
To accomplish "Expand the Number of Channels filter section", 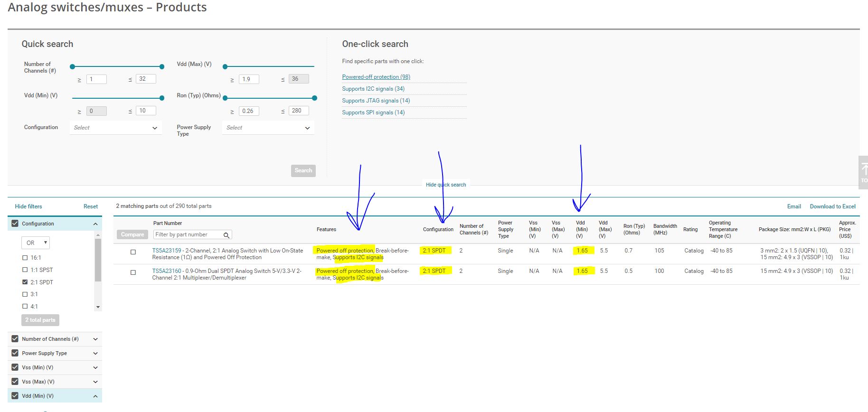I will [x=95, y=339].
